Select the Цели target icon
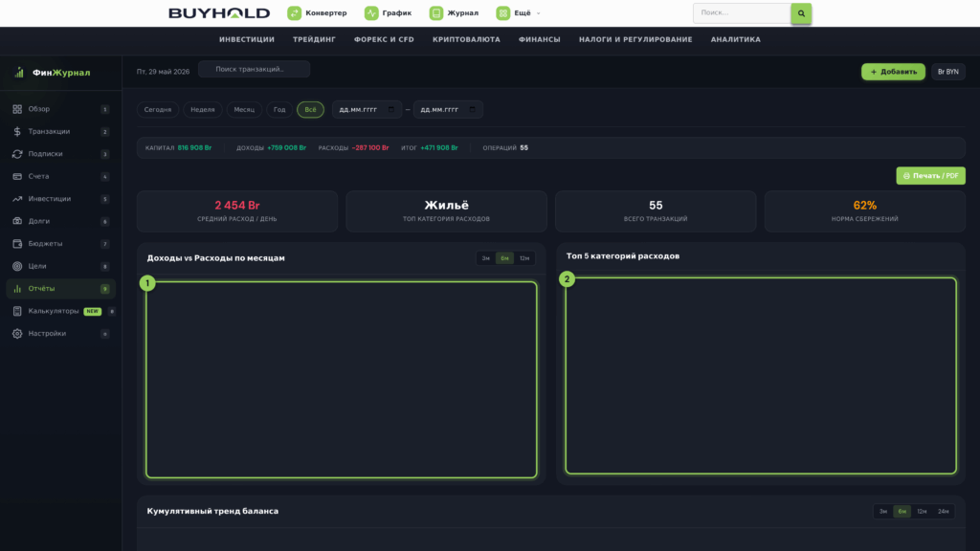980x551 pixels. click(17, 266)
